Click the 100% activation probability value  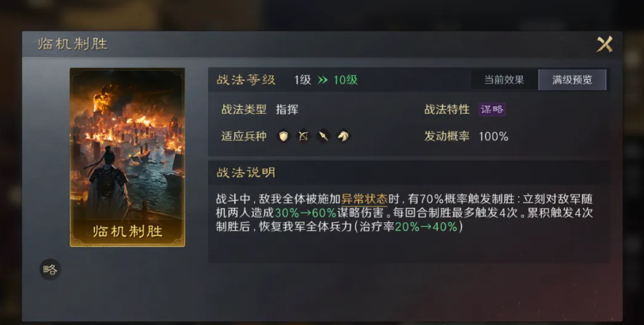494,136
